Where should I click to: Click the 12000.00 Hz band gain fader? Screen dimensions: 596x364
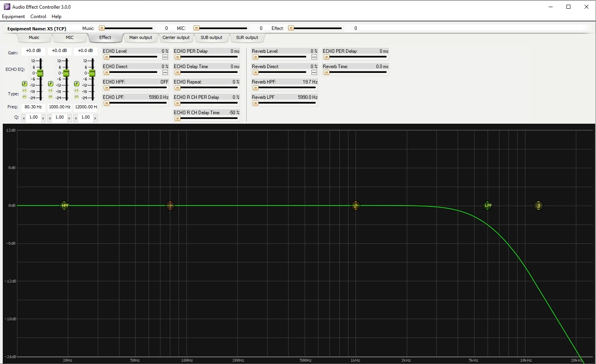point(92,73)
